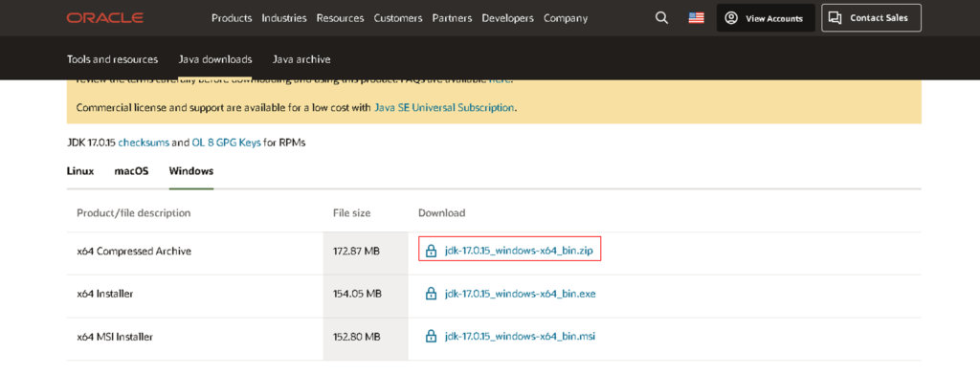Screen dimensions: 980x374
Task: Click the lock icon beside the zip download
Action: [x=431, y=252]
